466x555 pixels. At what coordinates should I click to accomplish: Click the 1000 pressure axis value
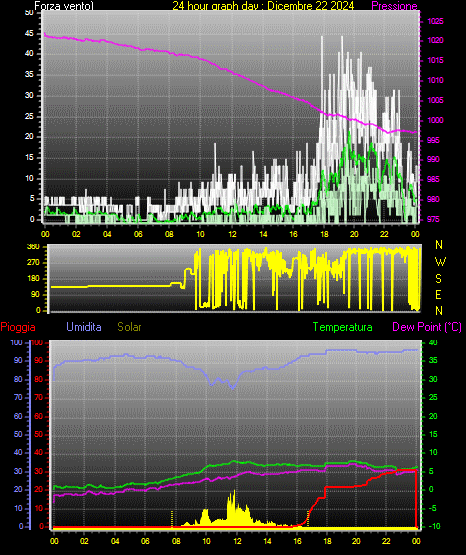click(435, 120)
